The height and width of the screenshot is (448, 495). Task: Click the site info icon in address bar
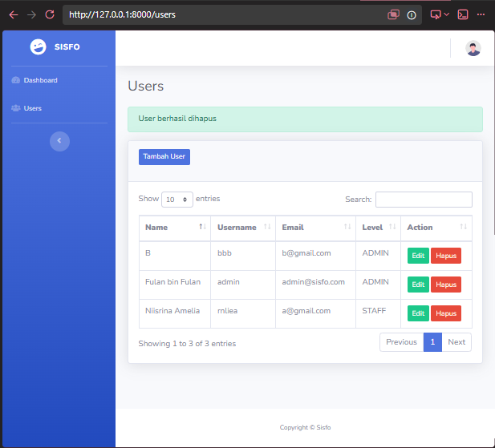pyautogui.click(x=412, y=14)
